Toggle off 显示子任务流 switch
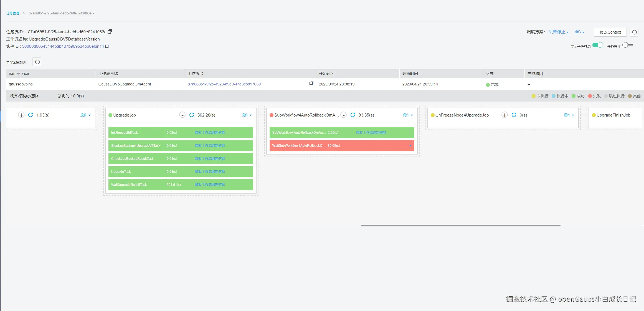Screen dimensions: 644x311 598,45
